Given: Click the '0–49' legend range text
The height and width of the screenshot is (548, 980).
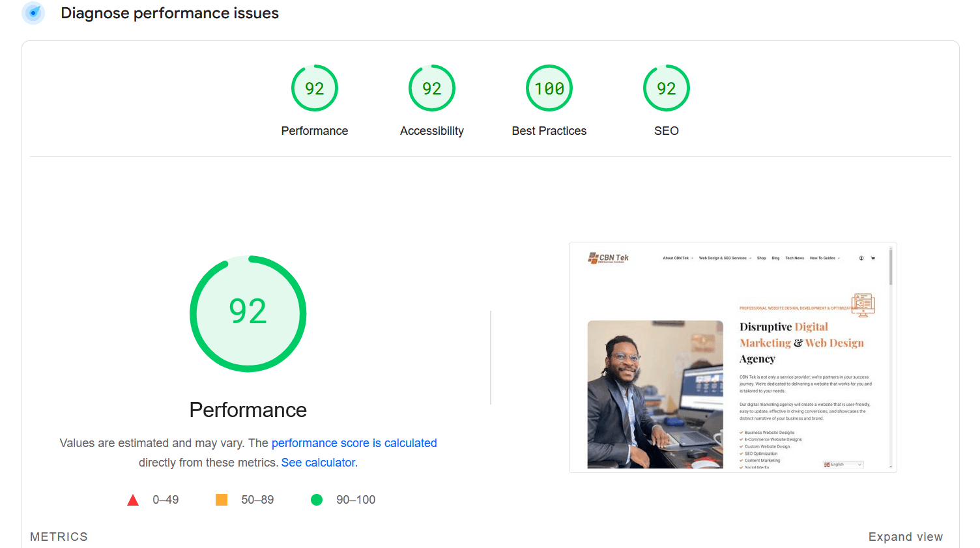Looking at the screenshot, I should 166,500.
